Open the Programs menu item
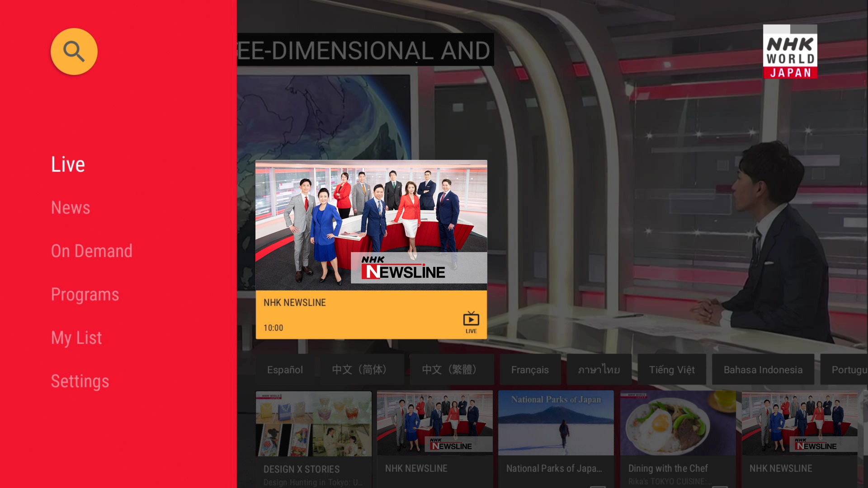This screenshot has height=488, width=868. click(x=85, y=295)
